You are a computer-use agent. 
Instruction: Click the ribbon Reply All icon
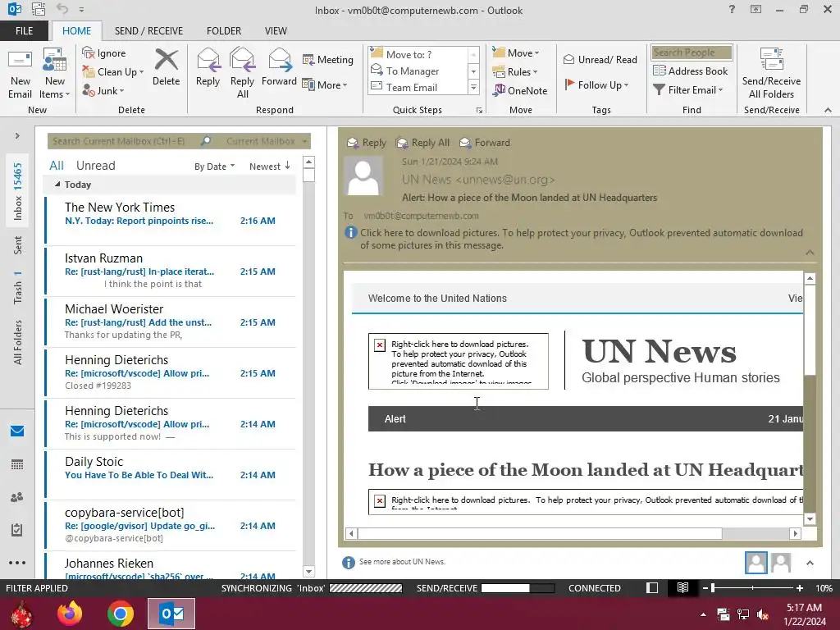[242, 74]
